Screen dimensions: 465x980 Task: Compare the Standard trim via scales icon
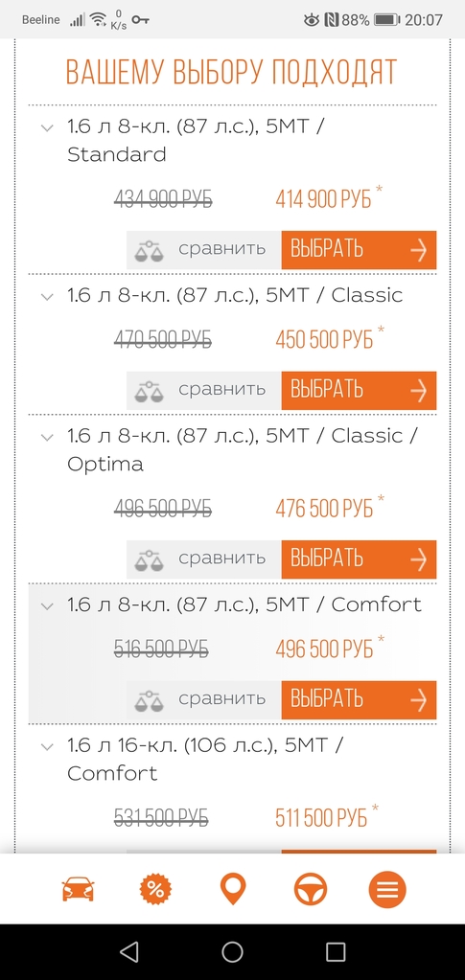[x=149, y=250]
